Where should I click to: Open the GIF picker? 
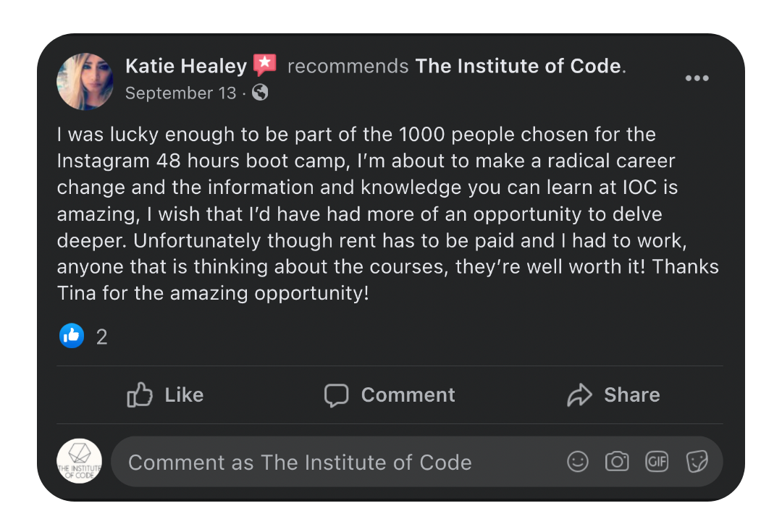pos(657,462)
